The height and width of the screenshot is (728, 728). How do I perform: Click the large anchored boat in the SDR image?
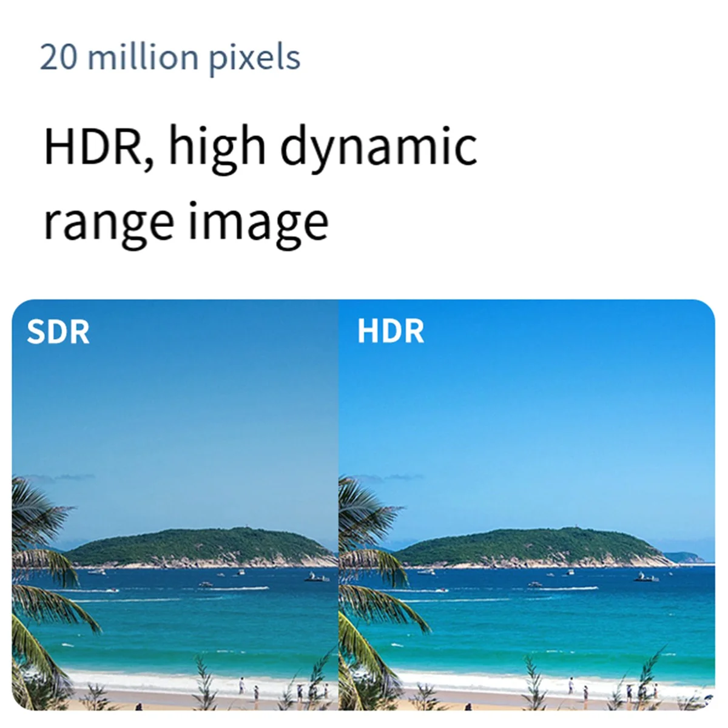pyautogui.click(x=316, y=576)
